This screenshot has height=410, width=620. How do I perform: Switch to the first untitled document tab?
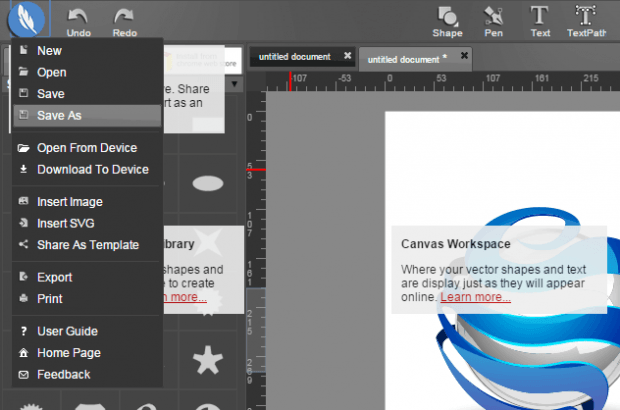pos(294,56)
